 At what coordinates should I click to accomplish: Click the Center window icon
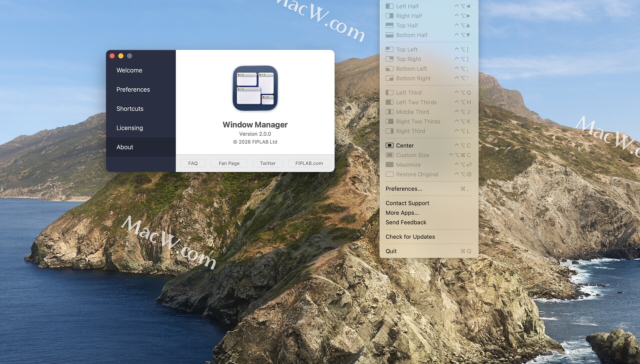click(x=389, y=145)
